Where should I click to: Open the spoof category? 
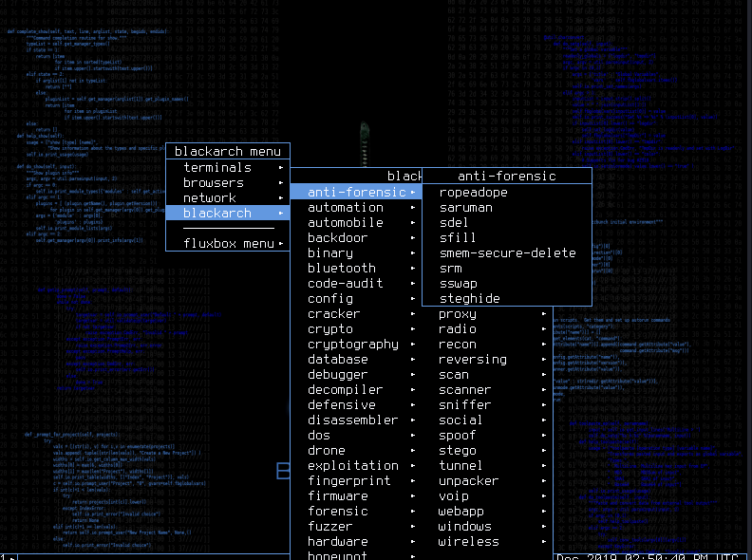(x=487, y=436)
